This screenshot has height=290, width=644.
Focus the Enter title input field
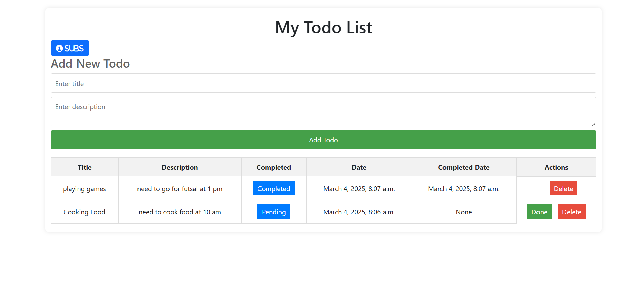tap(323, 83)
